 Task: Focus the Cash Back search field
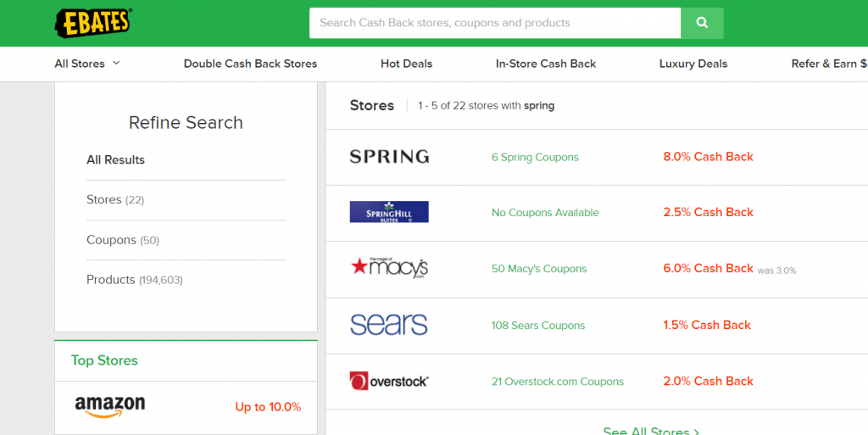pos(494,23)
